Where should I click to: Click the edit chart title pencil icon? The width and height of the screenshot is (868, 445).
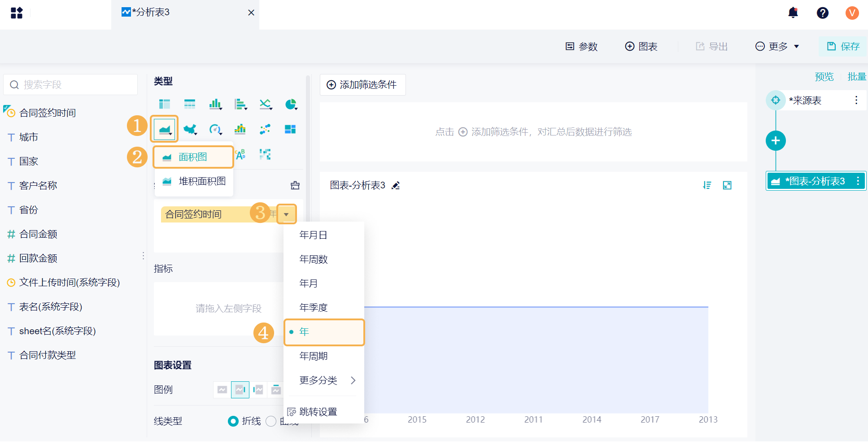(396, 186)
